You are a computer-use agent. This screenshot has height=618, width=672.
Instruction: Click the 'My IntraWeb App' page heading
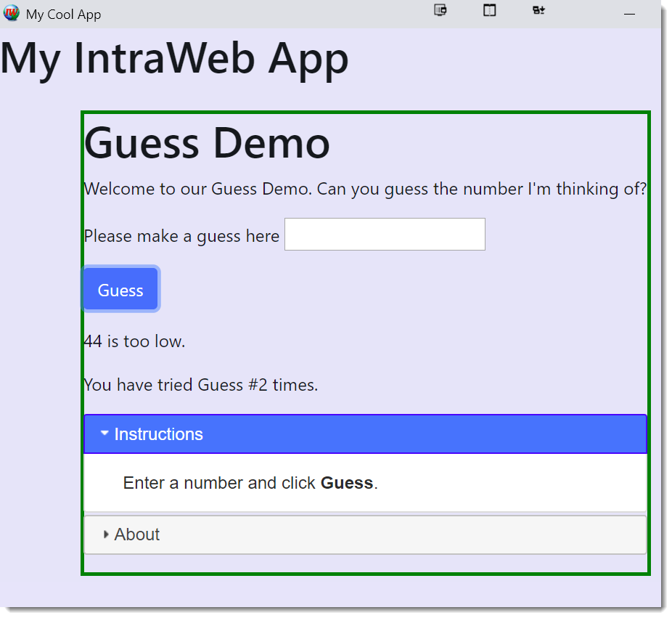pos(174,58)
